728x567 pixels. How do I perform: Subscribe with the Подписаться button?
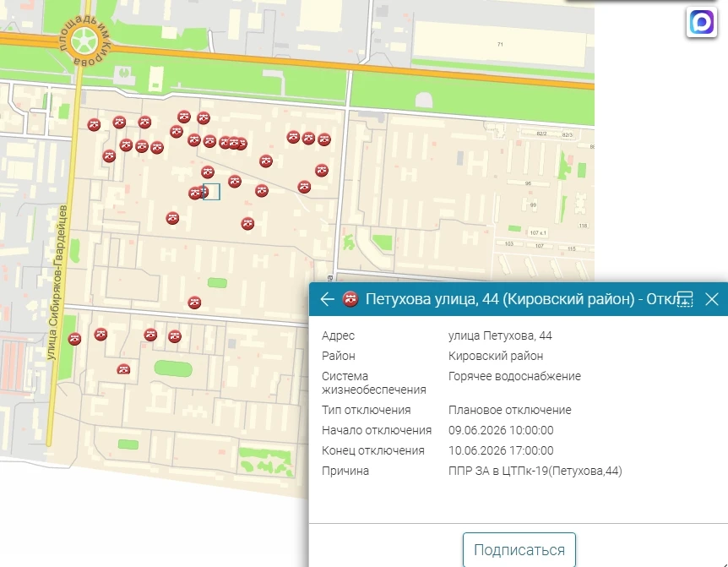519,549
